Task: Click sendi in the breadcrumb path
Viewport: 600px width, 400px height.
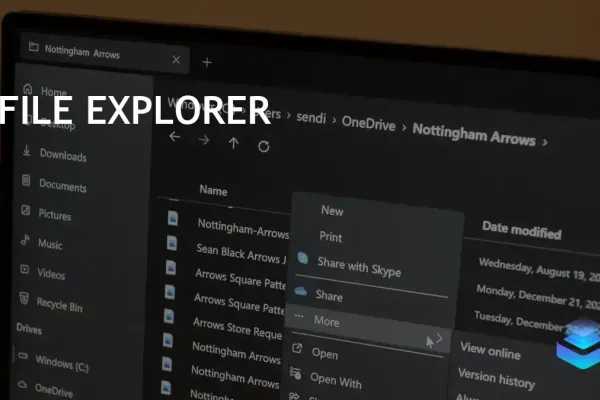Action: (311, 118)
